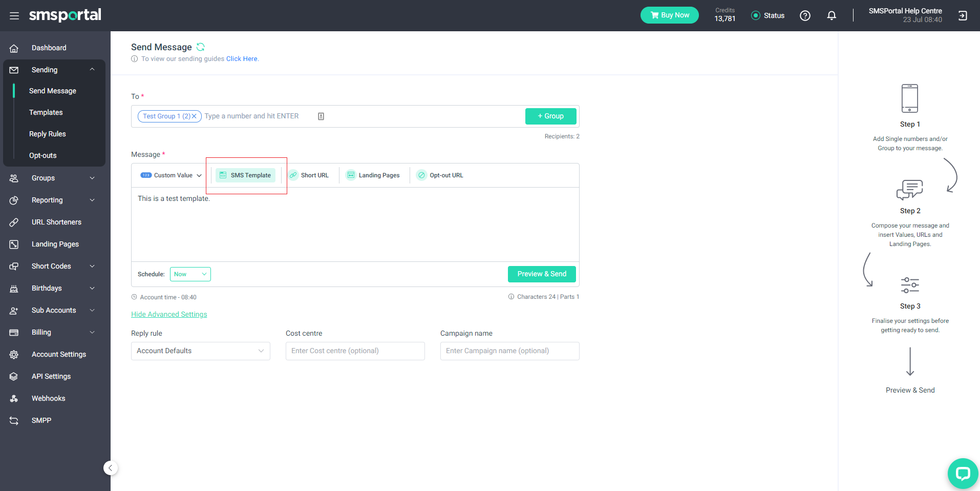980x491 pixels.
Task: Click the Billing card icon
Action: coord(14,333)
